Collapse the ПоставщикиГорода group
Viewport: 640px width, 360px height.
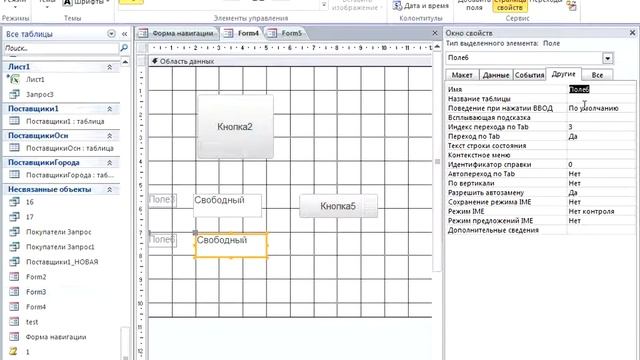click(x=109, y=162)
